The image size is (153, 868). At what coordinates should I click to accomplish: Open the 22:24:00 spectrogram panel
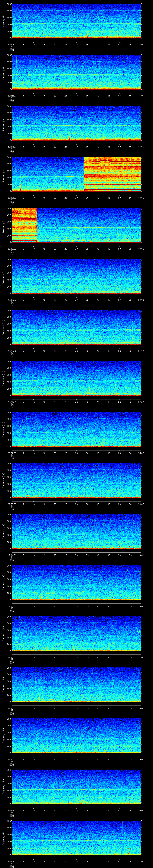76,531
